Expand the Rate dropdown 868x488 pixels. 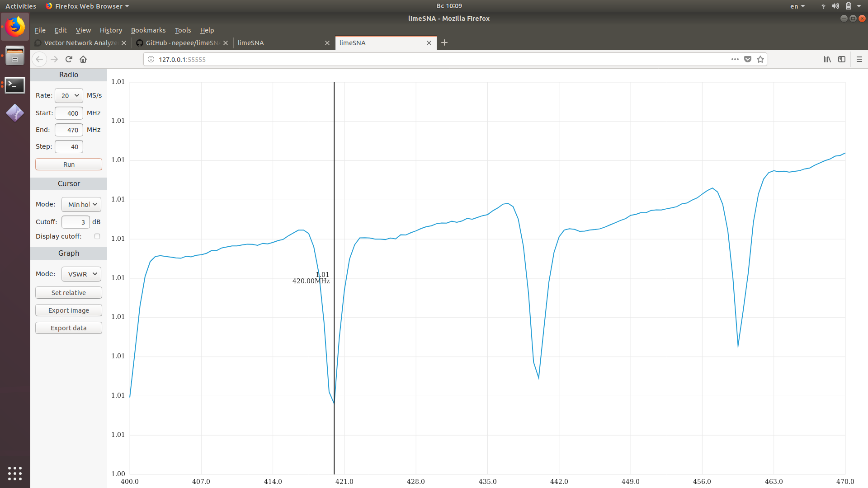[x=69, y=95]
